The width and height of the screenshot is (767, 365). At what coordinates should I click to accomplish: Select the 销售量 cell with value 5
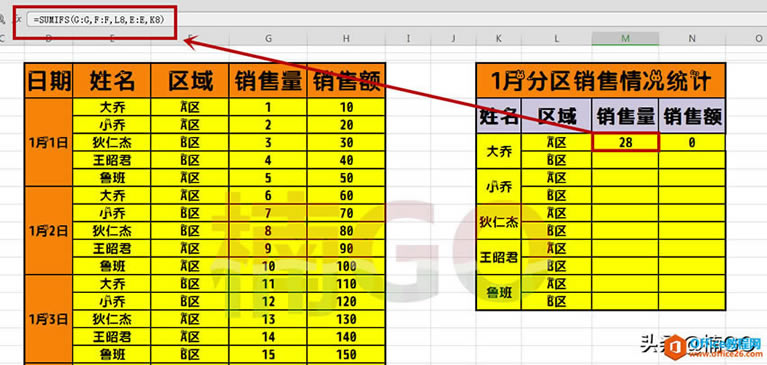point(268,178)
